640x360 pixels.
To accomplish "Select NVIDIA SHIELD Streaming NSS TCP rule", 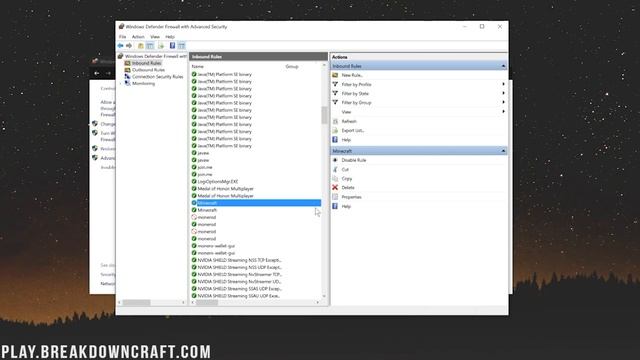I will click(237, 260).
